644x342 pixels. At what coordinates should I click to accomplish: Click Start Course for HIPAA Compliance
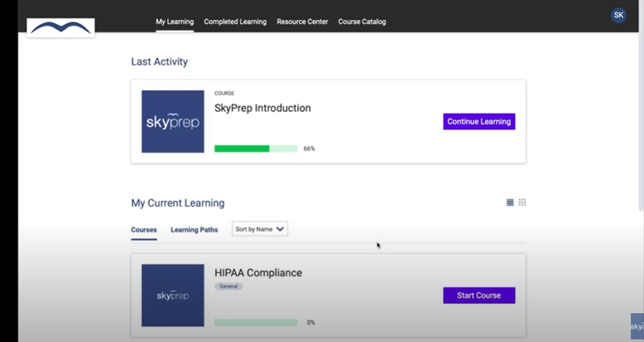click(479, 295)
